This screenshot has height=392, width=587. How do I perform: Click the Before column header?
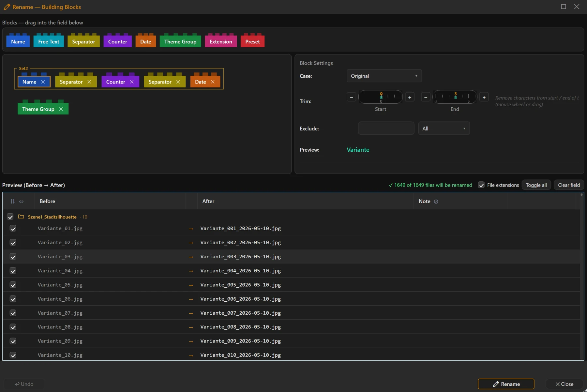pyautogui.click(x=110, y=201)
